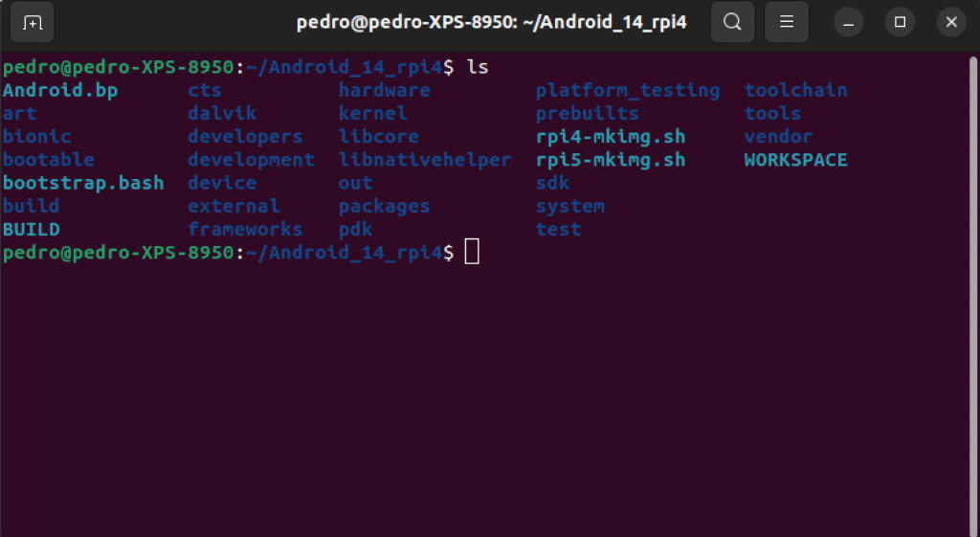
Task: Select the frameworks directory name
Action: 245,229
